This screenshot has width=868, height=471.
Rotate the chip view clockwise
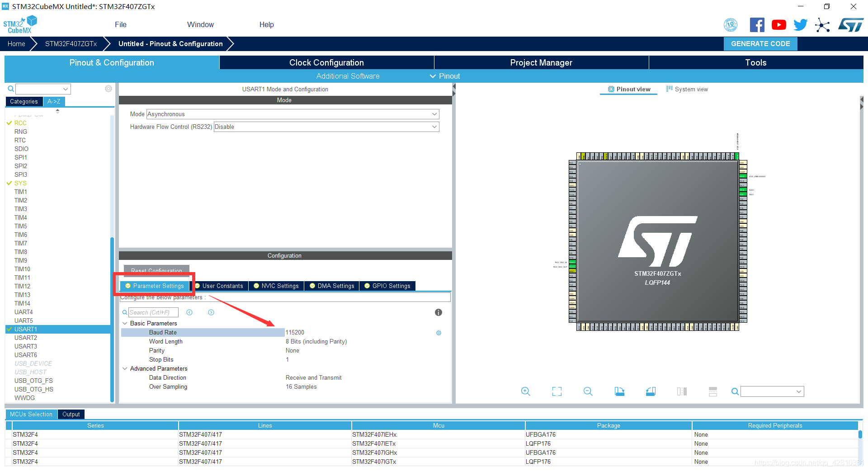pos(619,391)
